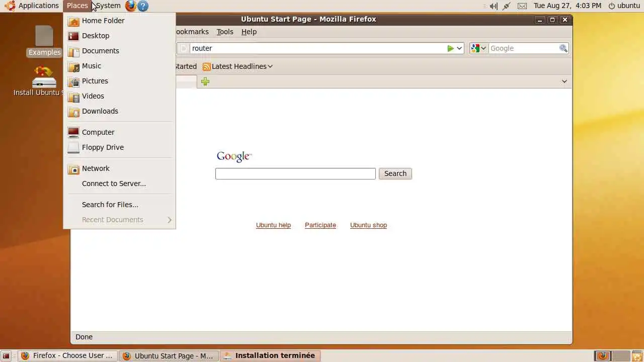The width and height of the screenshot is (644, 362).
Task: Open the network connection plug icon
Action: (x=507, y=6)
